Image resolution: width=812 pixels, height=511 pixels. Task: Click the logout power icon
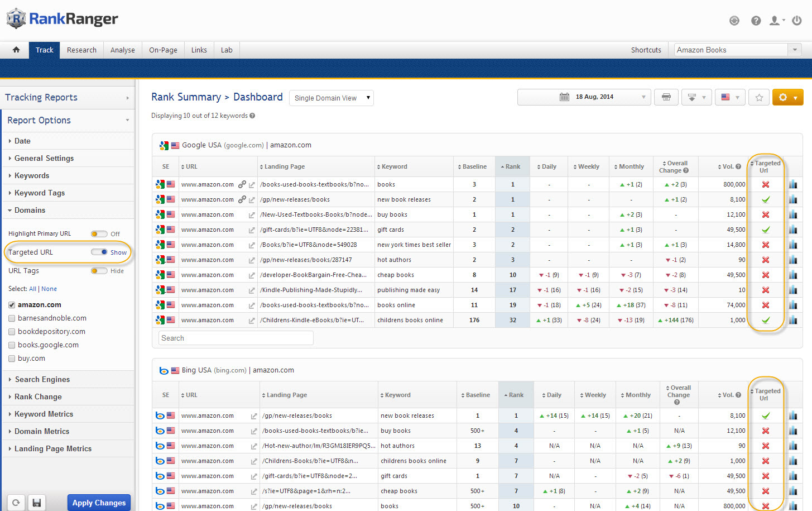tap(796, 20)
